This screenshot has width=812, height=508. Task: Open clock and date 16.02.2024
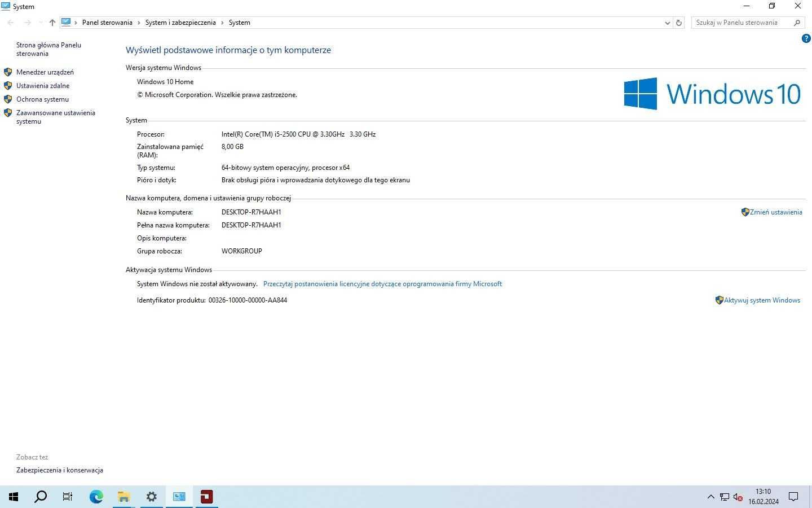coord(764,497)
